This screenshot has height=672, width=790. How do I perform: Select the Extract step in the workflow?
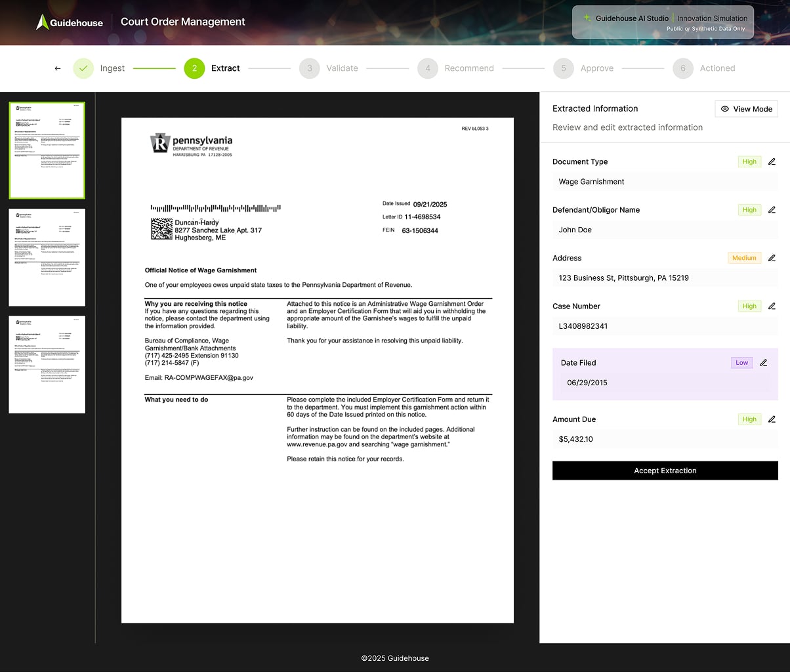point(194,68)
